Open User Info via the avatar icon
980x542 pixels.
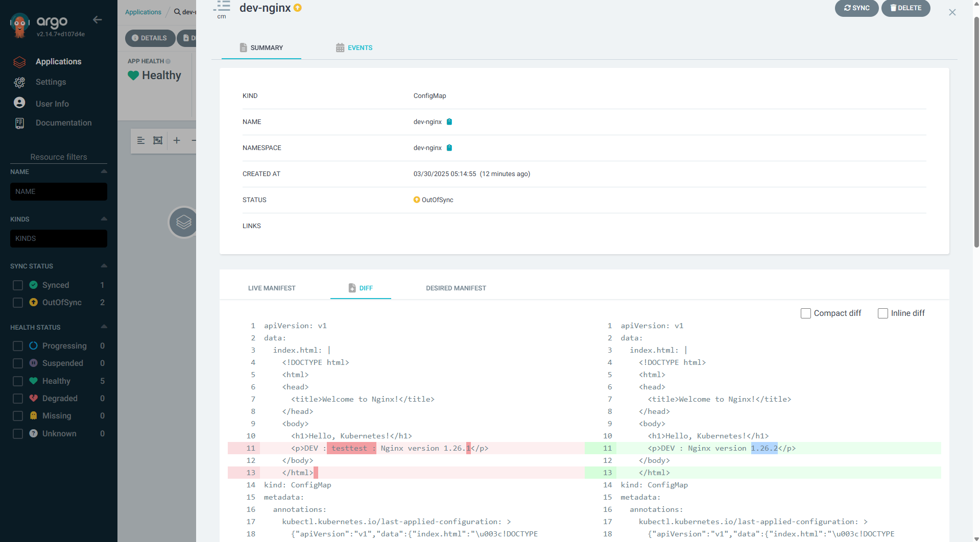pos(19,103)
